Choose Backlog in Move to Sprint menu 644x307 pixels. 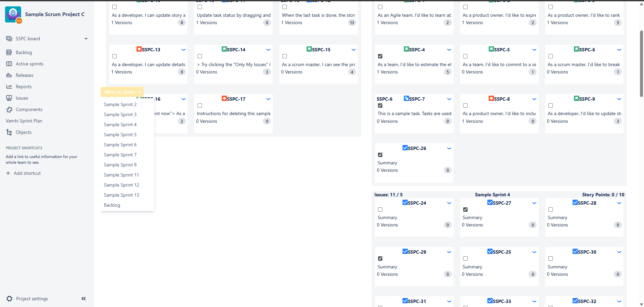click(112, 205)
